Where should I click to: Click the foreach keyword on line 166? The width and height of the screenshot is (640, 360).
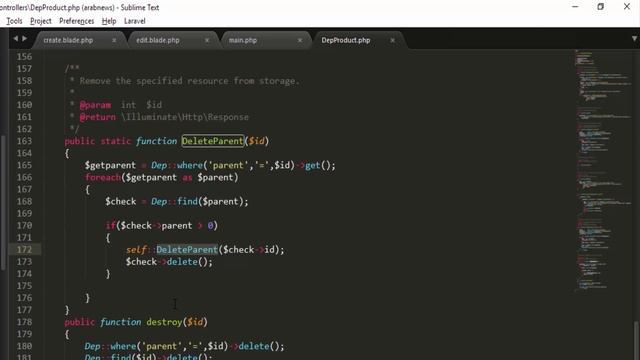[103, 178]
